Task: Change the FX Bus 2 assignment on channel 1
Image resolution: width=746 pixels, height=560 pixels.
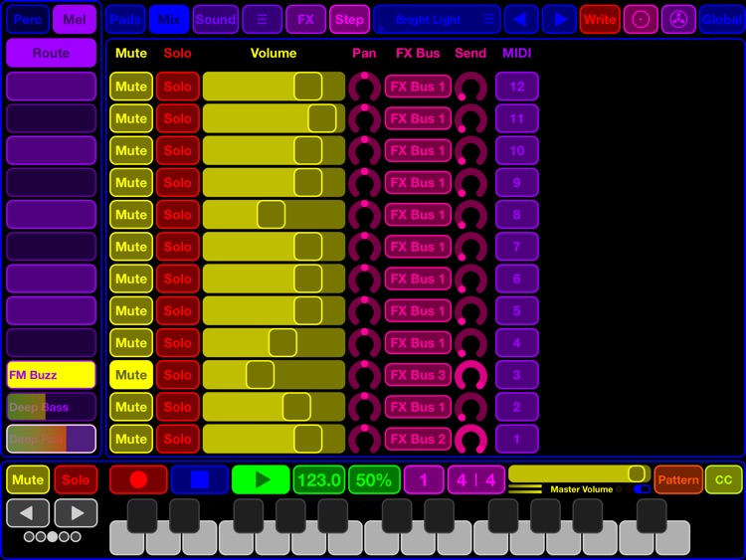Action: (418, 440)
